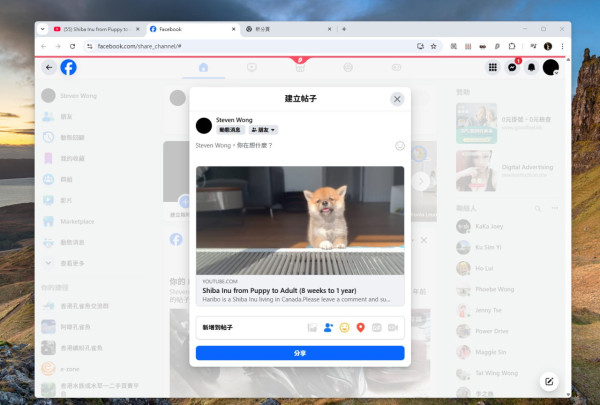Click the install app icon in address bar
The image size is (600, 405).
[x=420, y=46]
